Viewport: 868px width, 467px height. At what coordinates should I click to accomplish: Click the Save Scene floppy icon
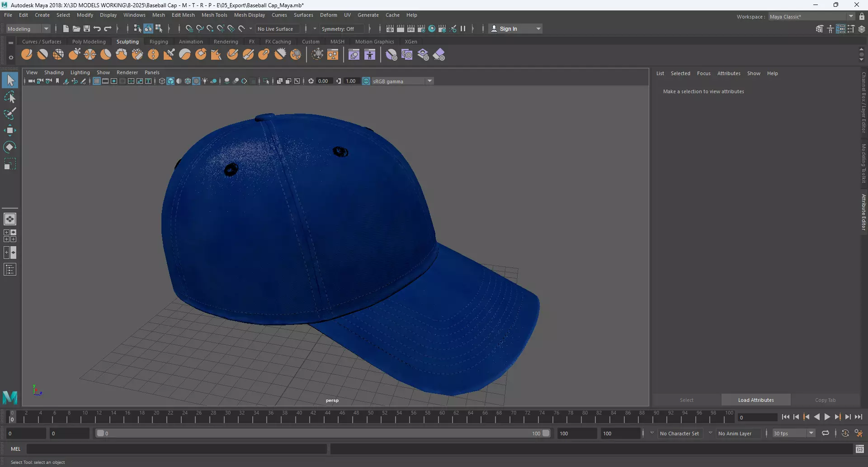(x=87, y=29)
